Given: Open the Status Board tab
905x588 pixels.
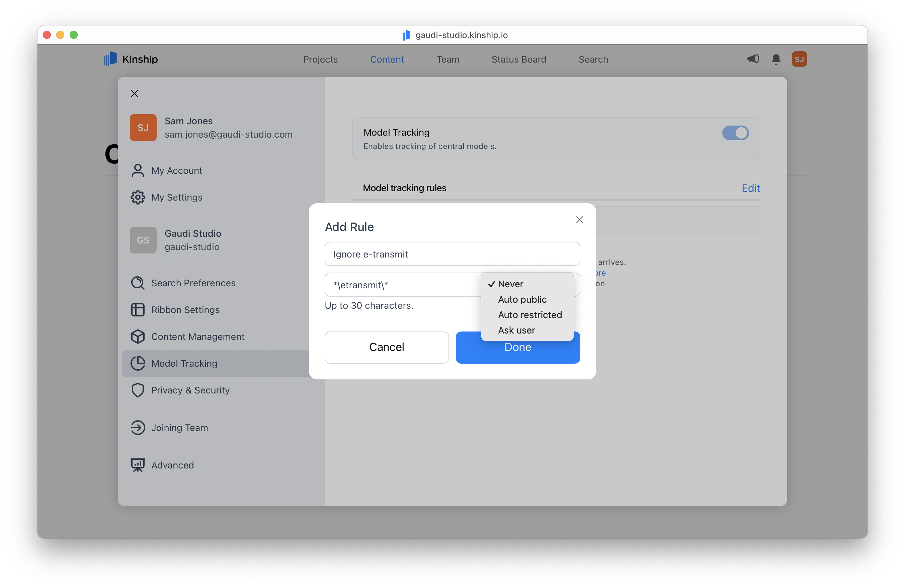Looking at the screenshot, I should pyautogui.click(x=519, y=59).
